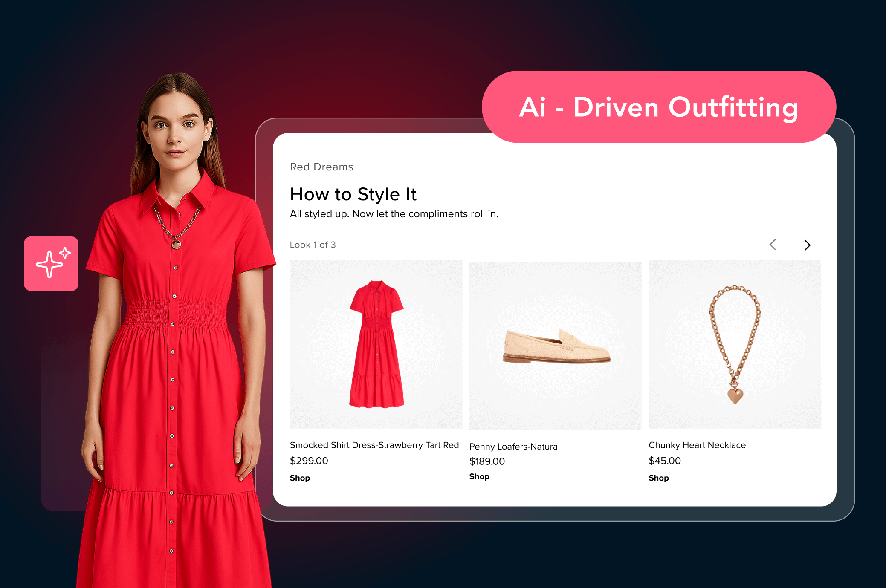Open the How to Style It heading
The height and width of the screenshot is (588, 886).
353,194
